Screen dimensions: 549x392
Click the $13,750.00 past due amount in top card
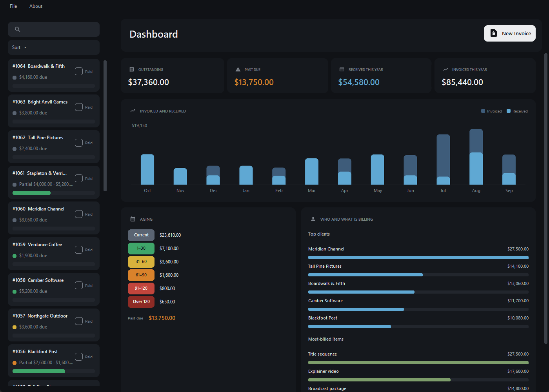click(254, 82)
